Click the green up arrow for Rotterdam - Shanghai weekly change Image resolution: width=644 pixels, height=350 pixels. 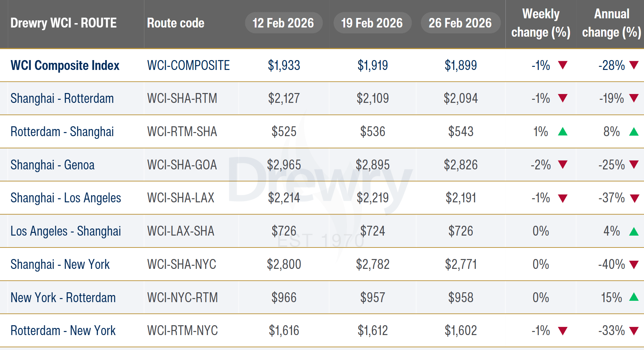coord(562,131)
